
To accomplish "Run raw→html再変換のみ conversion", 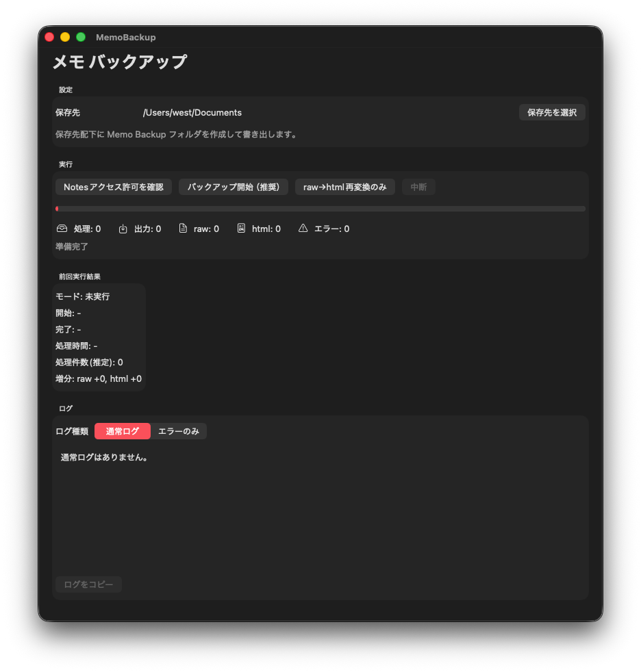I will pyautogui.click(x=344, y=187).
